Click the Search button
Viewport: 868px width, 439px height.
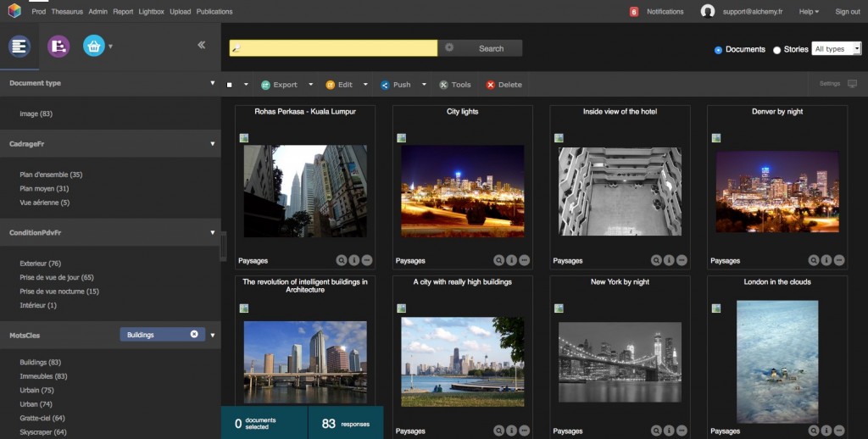click(x=491, y=48)
